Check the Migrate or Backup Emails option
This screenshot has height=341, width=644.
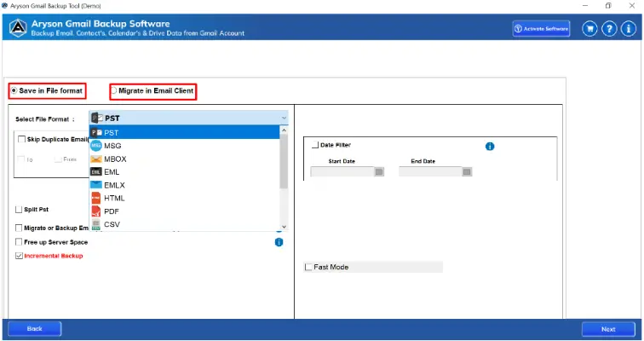[19, 228]
